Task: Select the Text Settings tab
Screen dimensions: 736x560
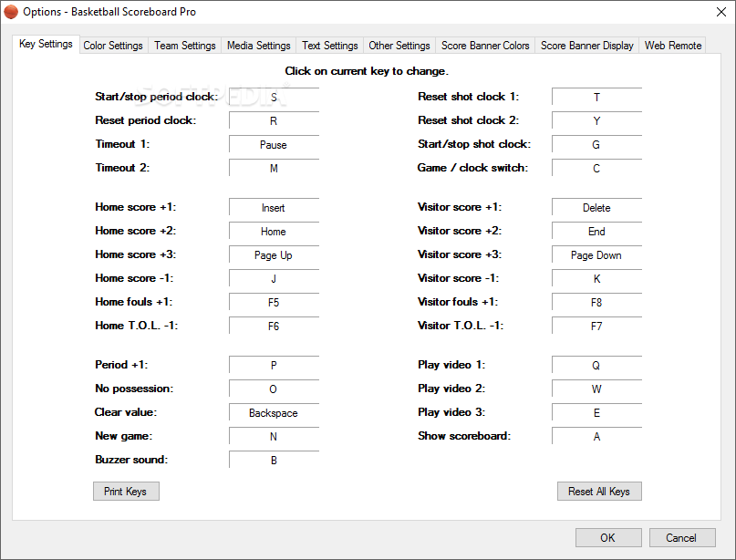Action: [x=329, y=46]
